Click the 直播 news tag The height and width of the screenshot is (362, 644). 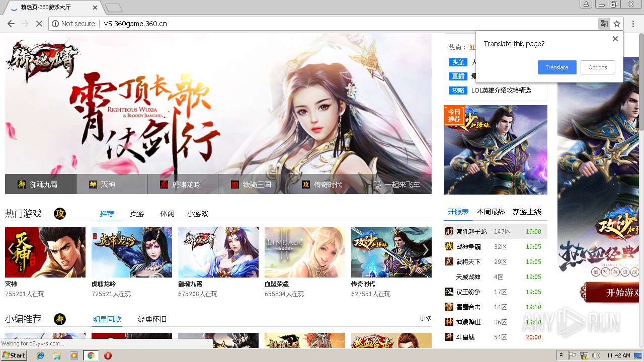tap(458, 76)
